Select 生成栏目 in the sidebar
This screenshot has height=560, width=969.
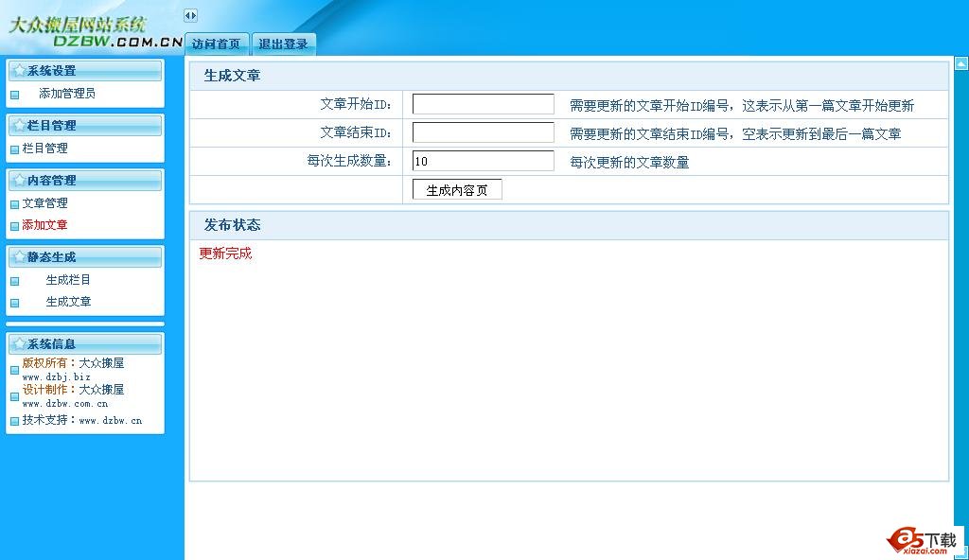[x=68, y=280]
